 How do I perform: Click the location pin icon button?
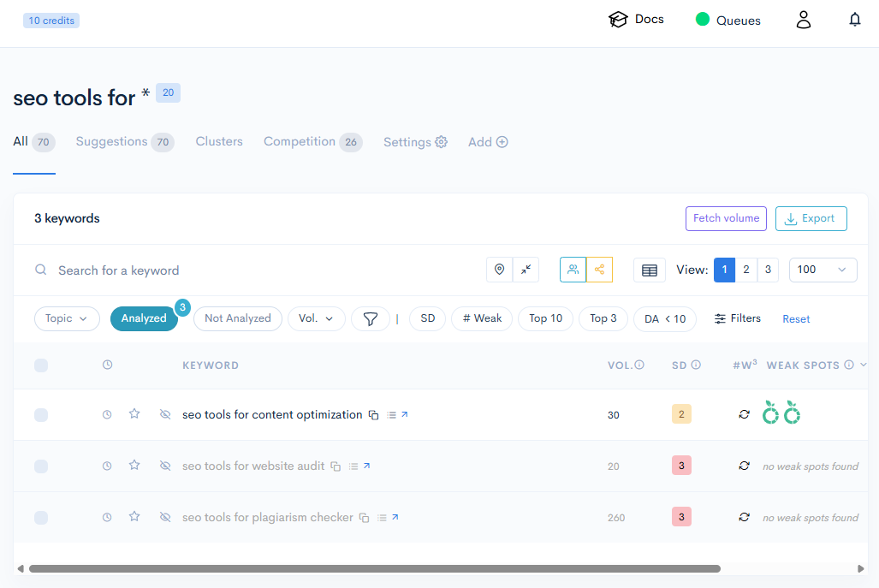click(x=500, y=270)
